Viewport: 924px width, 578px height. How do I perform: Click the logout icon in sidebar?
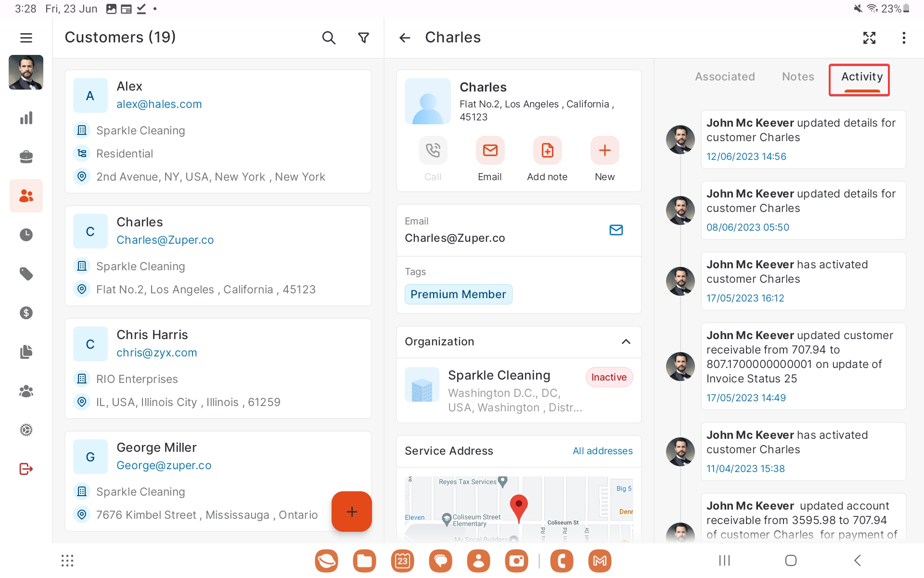[26, 469]
